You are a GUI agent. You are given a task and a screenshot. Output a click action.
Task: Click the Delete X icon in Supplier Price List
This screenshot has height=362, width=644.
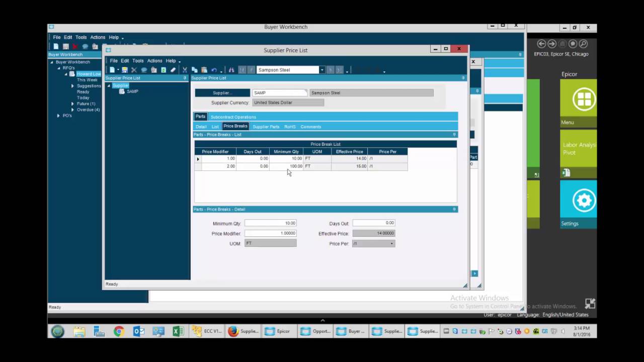coord(134,70)
